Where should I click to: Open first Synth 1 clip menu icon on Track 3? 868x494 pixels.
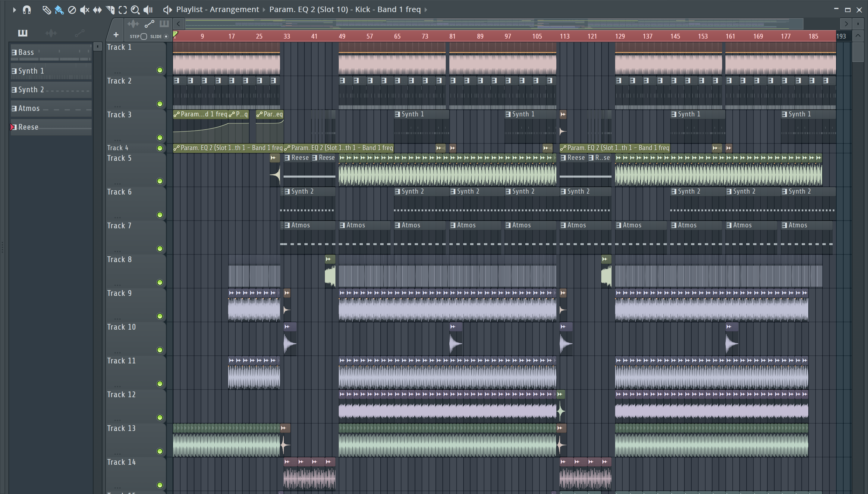point(397,114)
